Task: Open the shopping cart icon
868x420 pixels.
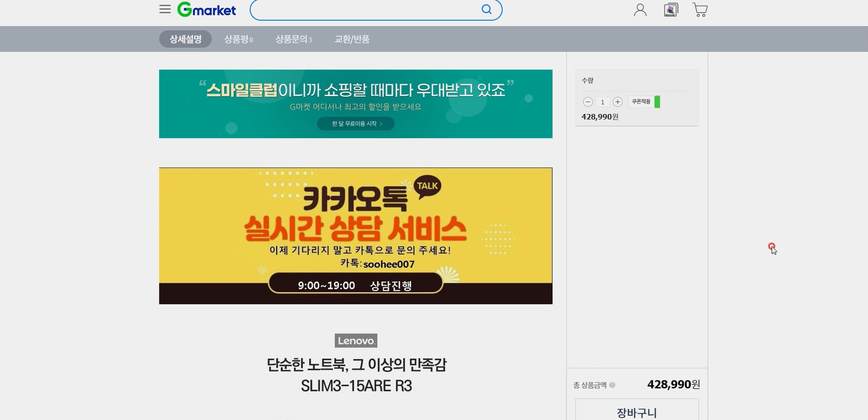Action: (x=700, y=10)
